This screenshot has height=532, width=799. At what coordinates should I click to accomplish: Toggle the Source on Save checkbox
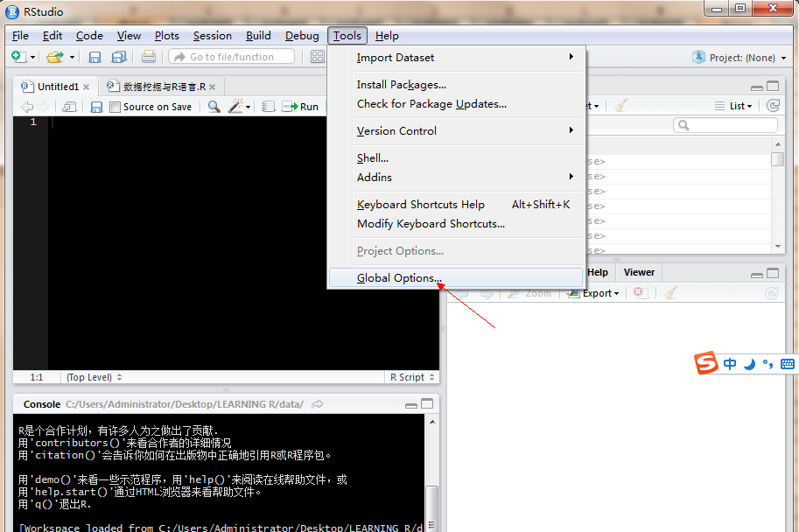(x=116, y=107)
